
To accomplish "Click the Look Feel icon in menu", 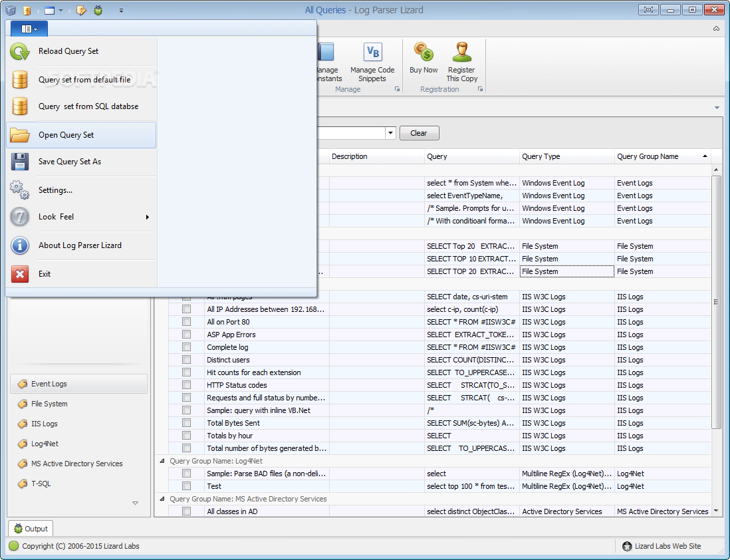I will coord(19,217).
